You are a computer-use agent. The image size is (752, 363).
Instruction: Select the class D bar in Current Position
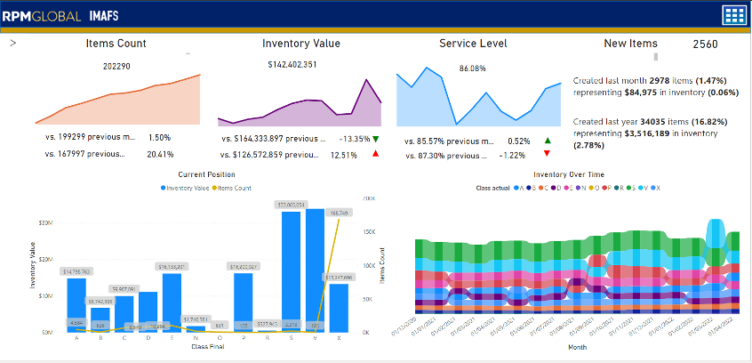[x=148, y=312]
